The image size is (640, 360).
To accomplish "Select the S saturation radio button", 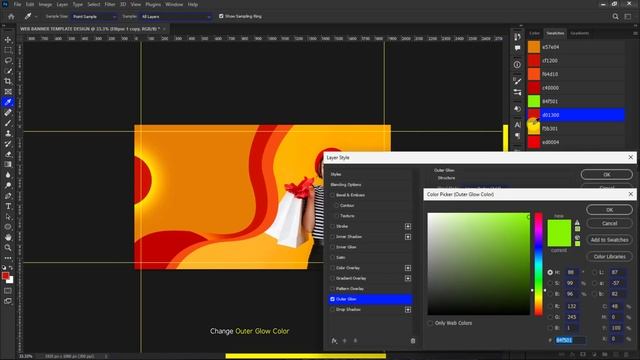I will click(x=550, y=283).
